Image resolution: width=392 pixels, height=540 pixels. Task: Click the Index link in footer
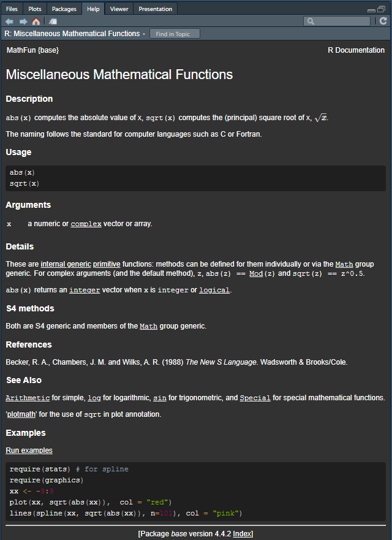(242, 534)
